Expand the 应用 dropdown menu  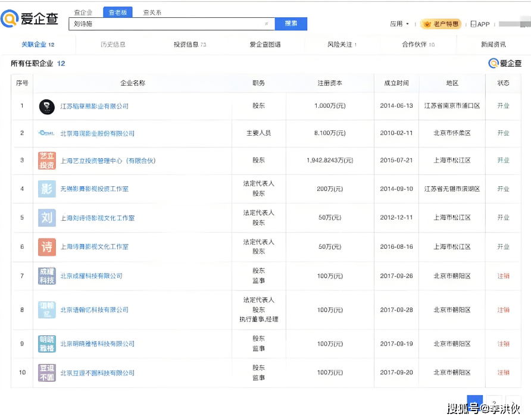coord(399,24)
